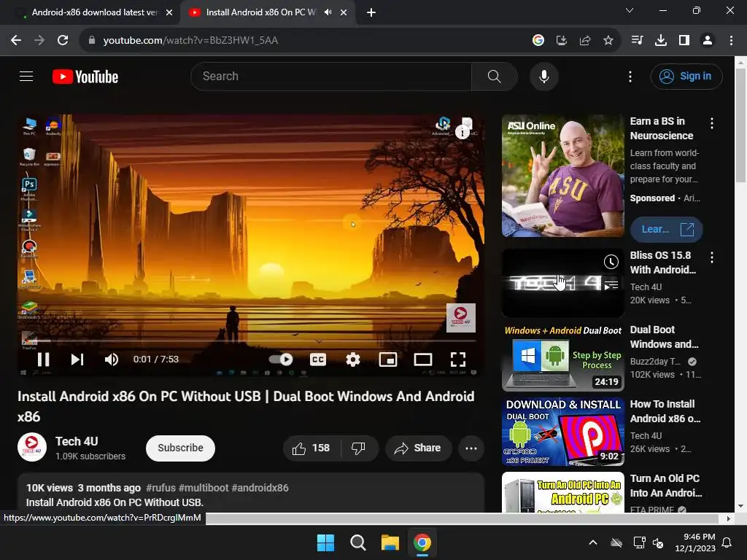This screenshot has height=560, width=747.
Task: Open Bliss OS 15.8 video thumbnail
Action: tap(562, 283)
